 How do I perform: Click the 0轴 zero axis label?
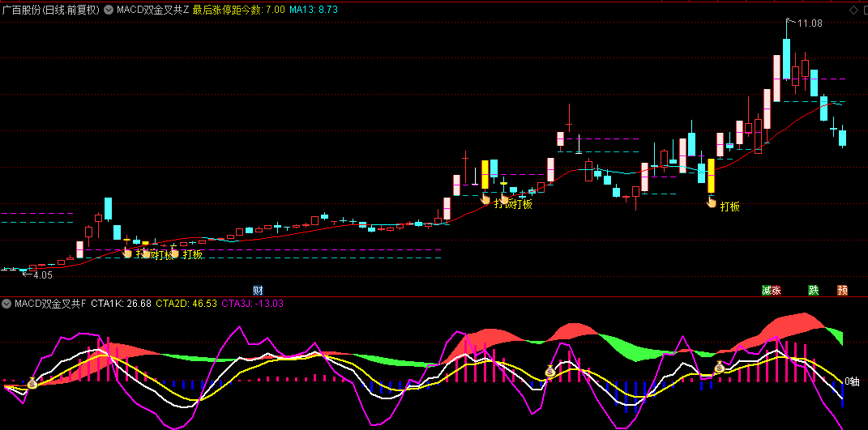852,381
